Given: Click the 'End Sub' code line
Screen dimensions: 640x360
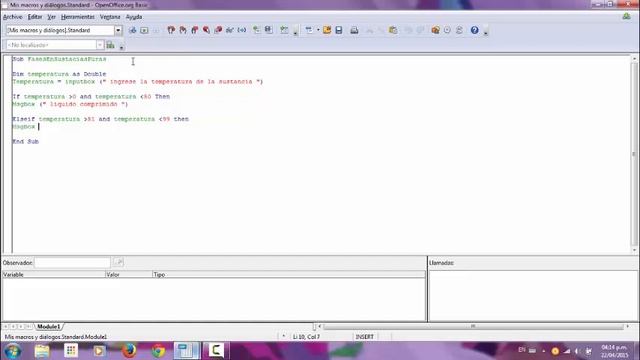Looking at the screenshot, I should [25, 142].
